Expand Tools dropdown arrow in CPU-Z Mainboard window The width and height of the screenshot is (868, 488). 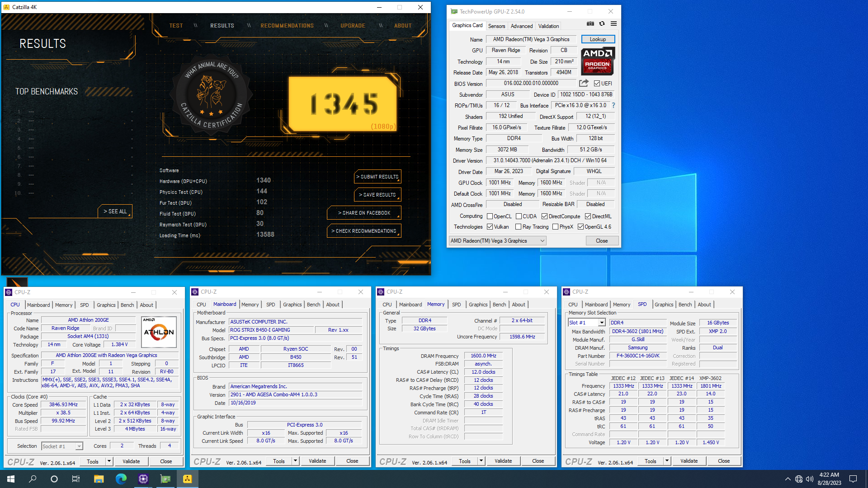pyautogui.click(x=295, y=461)
